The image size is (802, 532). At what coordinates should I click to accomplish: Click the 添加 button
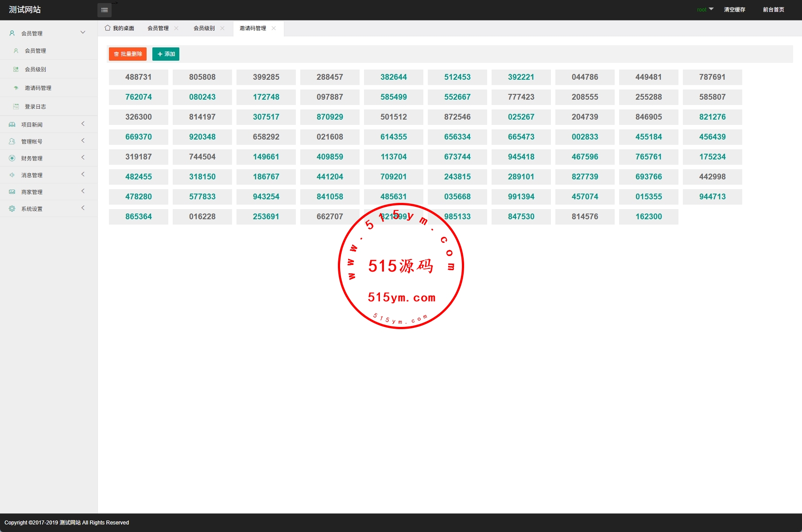[166, 54]
